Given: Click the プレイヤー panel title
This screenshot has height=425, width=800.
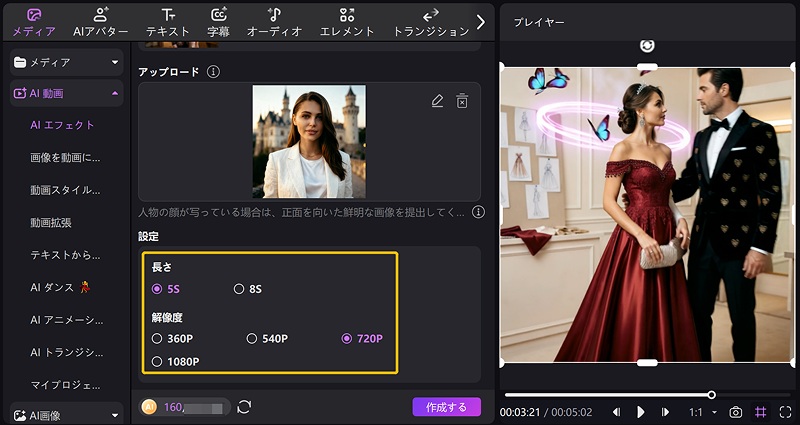Looking at the screenshot, I should tap(539, 22).
